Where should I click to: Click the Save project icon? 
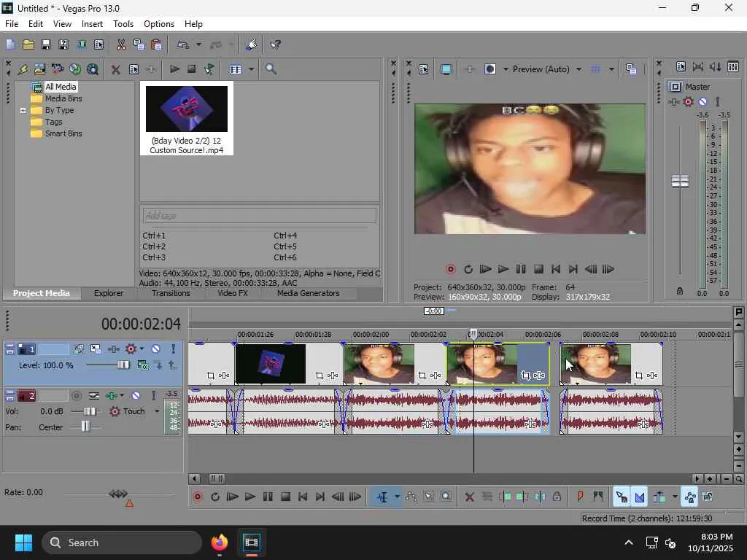(x=45, y=45)
